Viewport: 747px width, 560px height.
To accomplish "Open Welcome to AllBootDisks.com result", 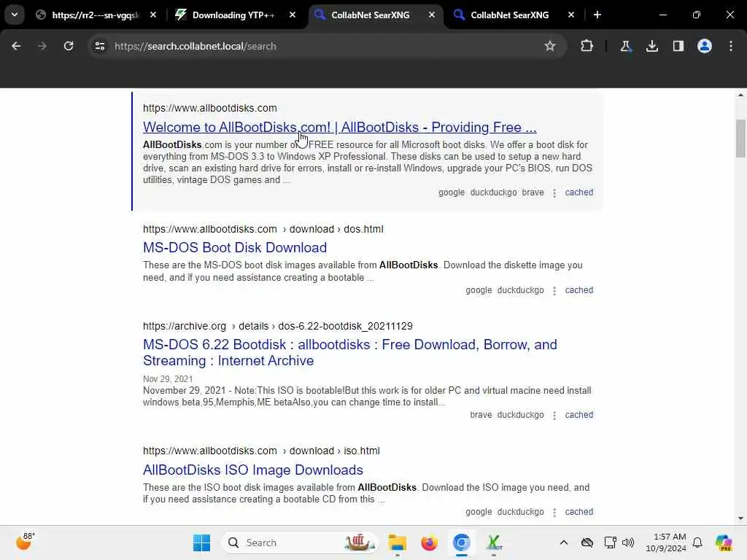I will [x=340, y=127].
